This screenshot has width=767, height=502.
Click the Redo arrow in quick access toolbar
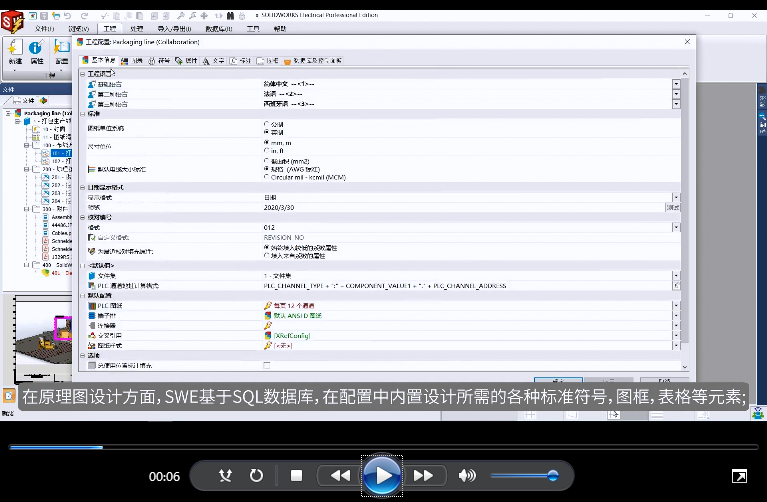pos(84,16)
